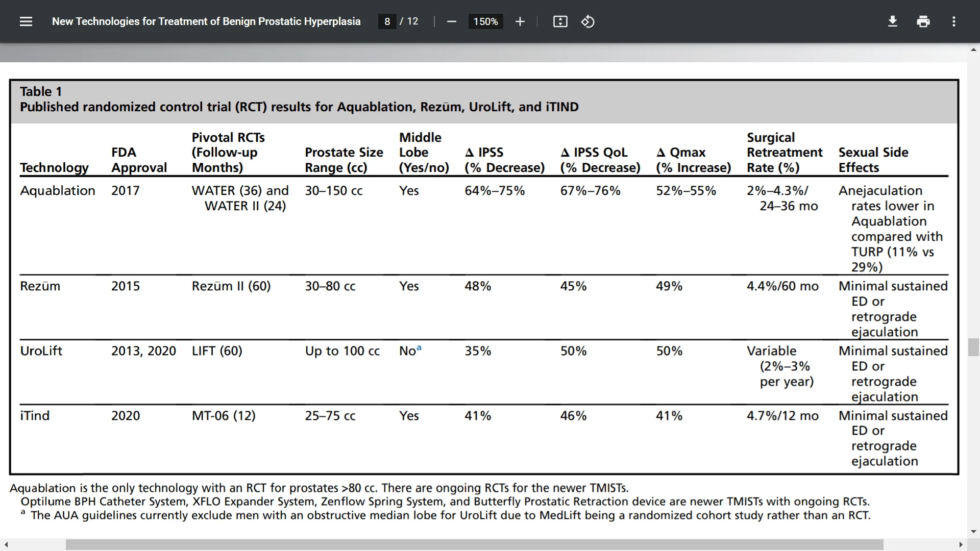Click the 'Sexual Side Effects' header

(x=873, y=160)
